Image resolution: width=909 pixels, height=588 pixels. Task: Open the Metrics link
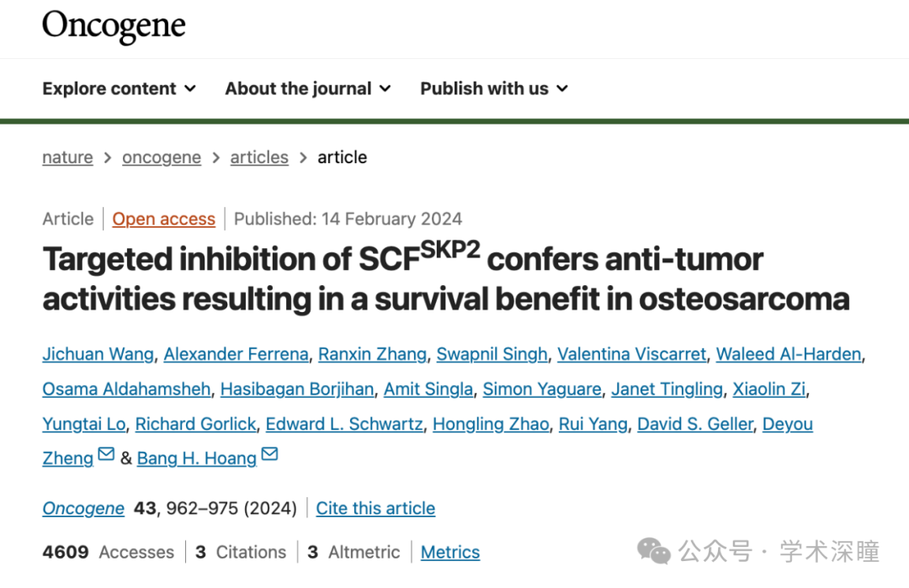(450, 552)
